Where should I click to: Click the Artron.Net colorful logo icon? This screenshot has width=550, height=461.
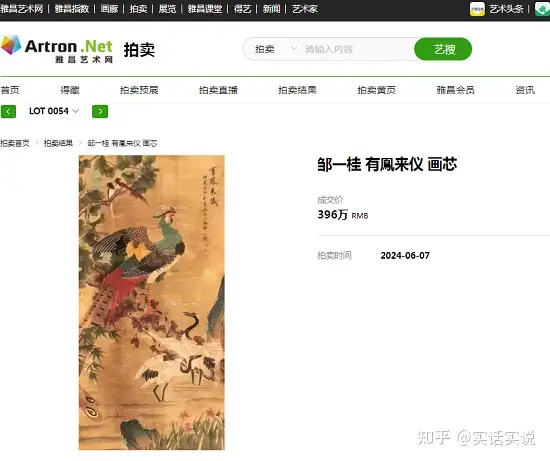[11, 45]
